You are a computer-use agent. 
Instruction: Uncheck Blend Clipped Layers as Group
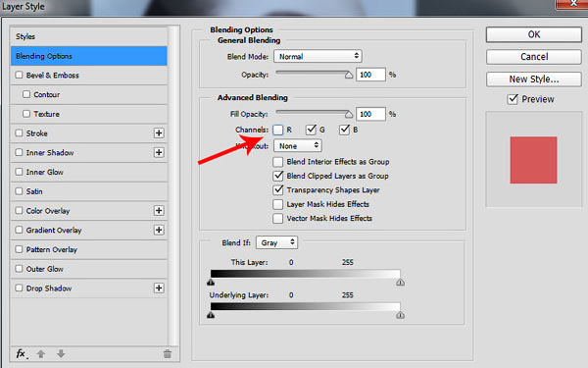278,176
